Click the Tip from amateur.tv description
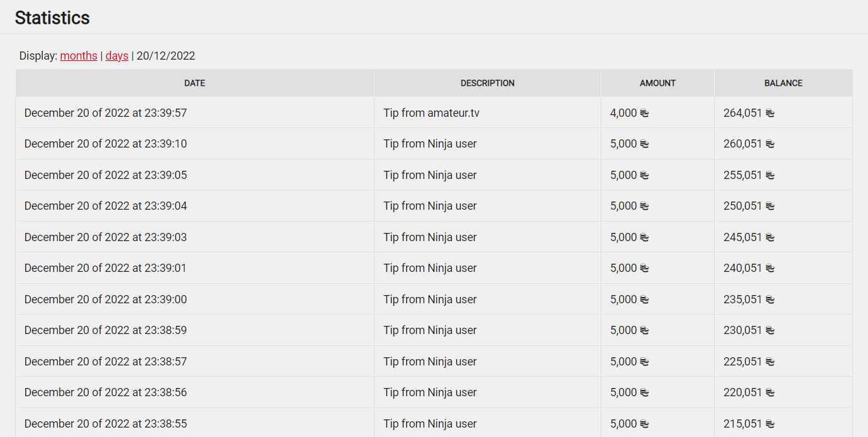Image resolution: width=868 pixels, height=437 pixels. pos(432,113)
